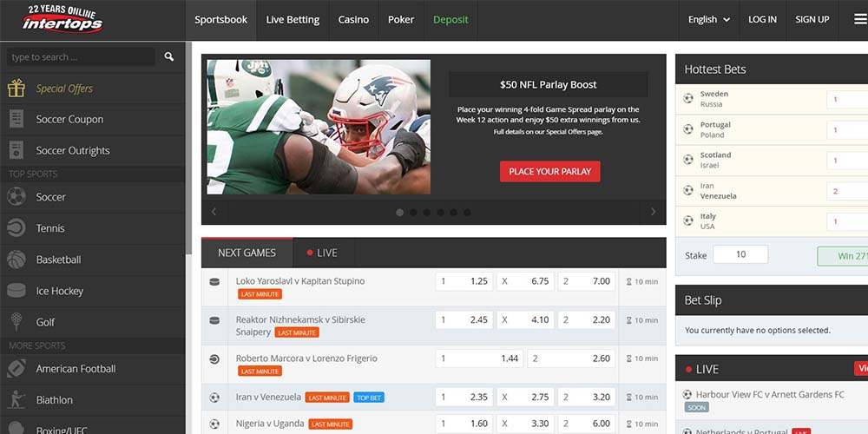Click the Stake amount input field
868x434 pixels.
[740, 254]
